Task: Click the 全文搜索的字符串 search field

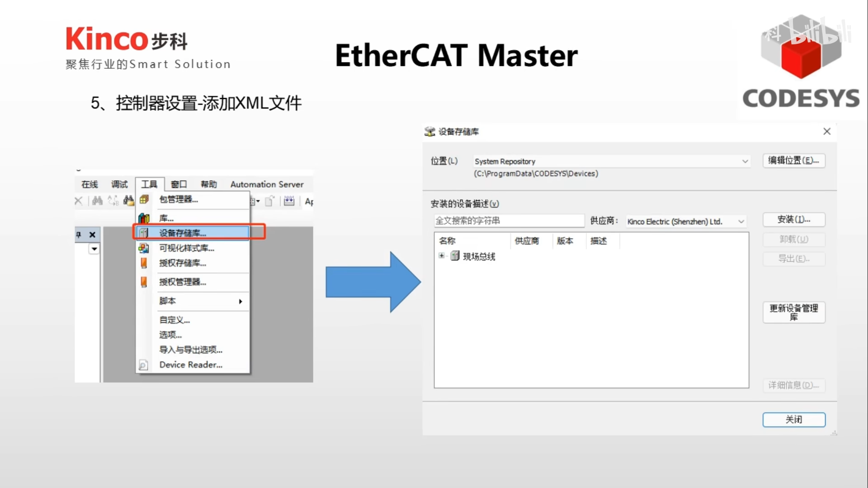Action: coord(509,221)
